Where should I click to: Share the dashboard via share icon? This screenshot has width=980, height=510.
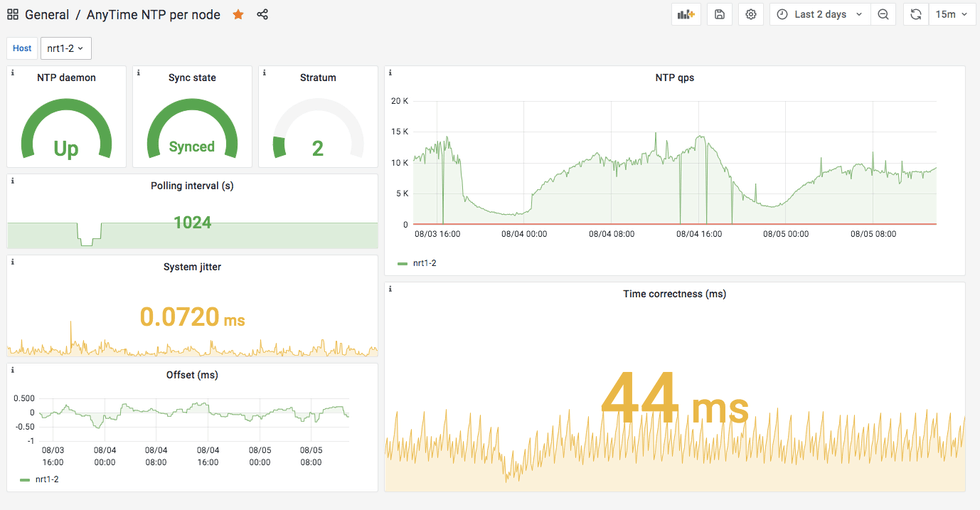pyautogui.click(x=262, y=14)
